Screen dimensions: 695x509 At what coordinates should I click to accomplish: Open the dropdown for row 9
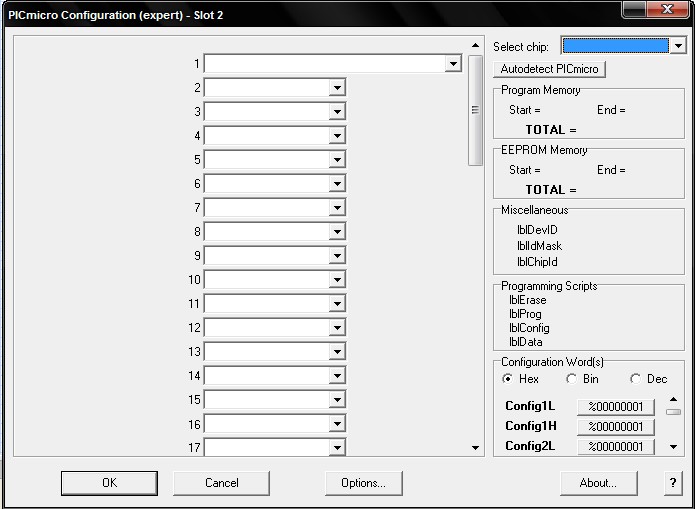337,255
